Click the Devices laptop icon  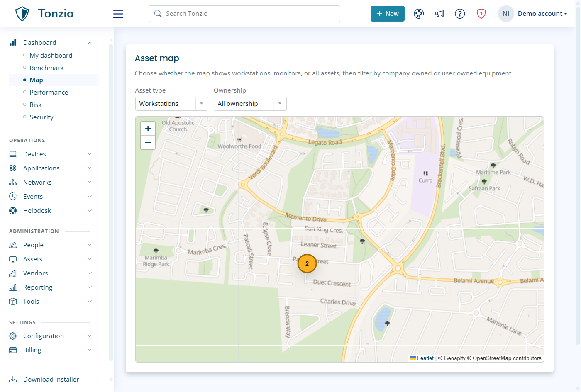click(13, 154)
